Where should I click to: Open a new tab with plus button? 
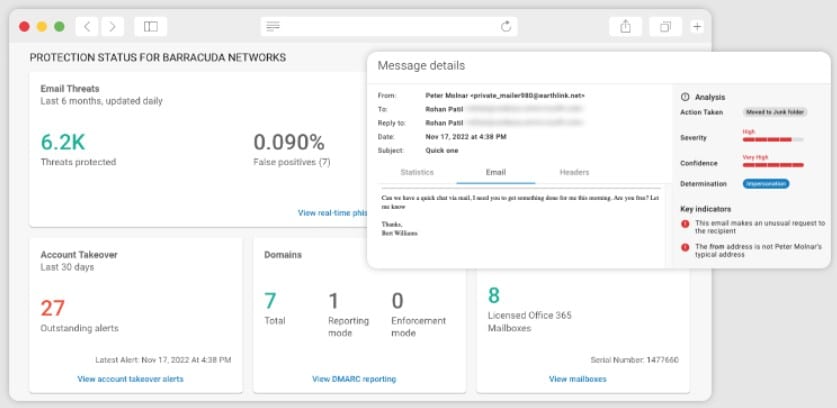[697, 27]
